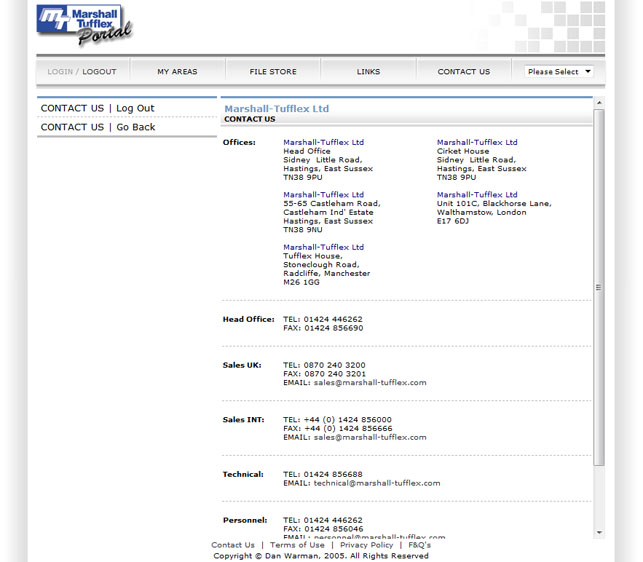Click the Sales UK email address
The height and width of the screenshot is (562, 643).
click(370, 383)
